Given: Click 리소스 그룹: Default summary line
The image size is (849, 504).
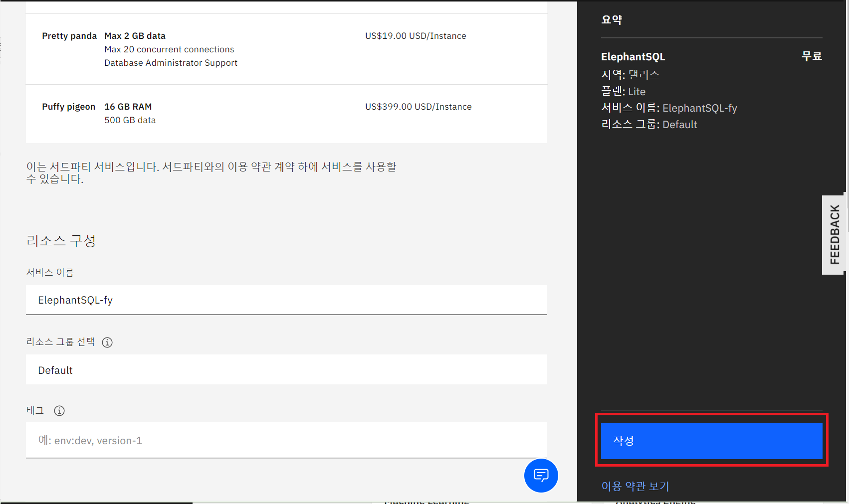Looking at the screenshot, I should (649, 125).
